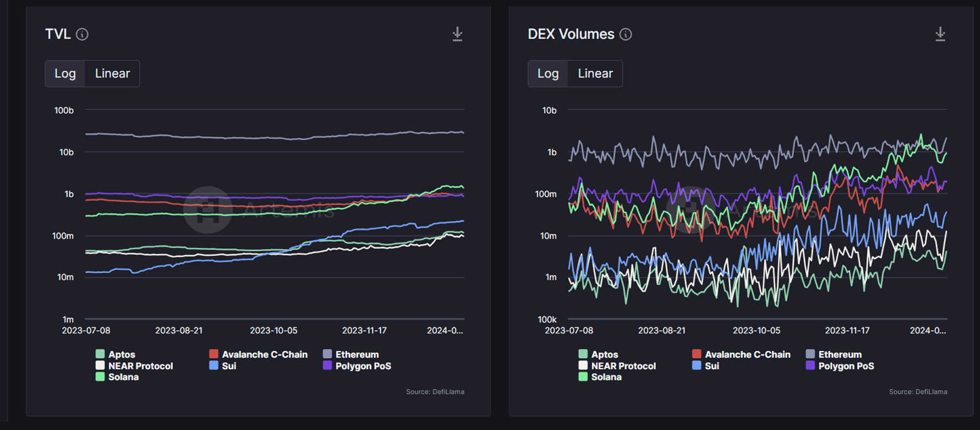Switch TVL chart to Linear scale

coord(112,73)
